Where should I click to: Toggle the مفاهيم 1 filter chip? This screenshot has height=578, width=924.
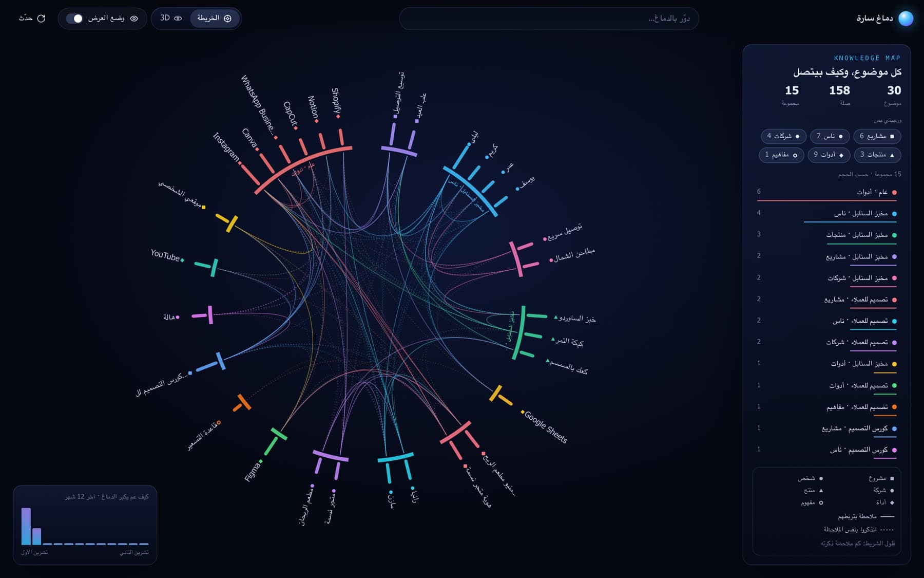781,155
